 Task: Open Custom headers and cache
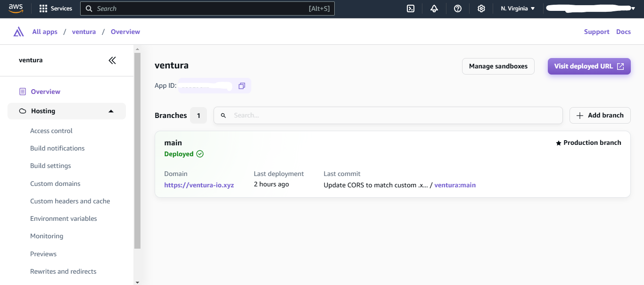pos(70,201)
